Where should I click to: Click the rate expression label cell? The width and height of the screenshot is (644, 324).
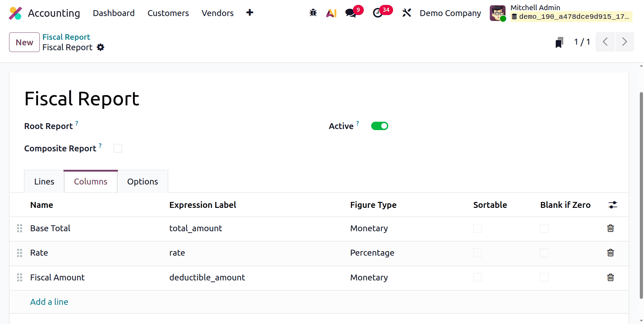click(177, 253)
